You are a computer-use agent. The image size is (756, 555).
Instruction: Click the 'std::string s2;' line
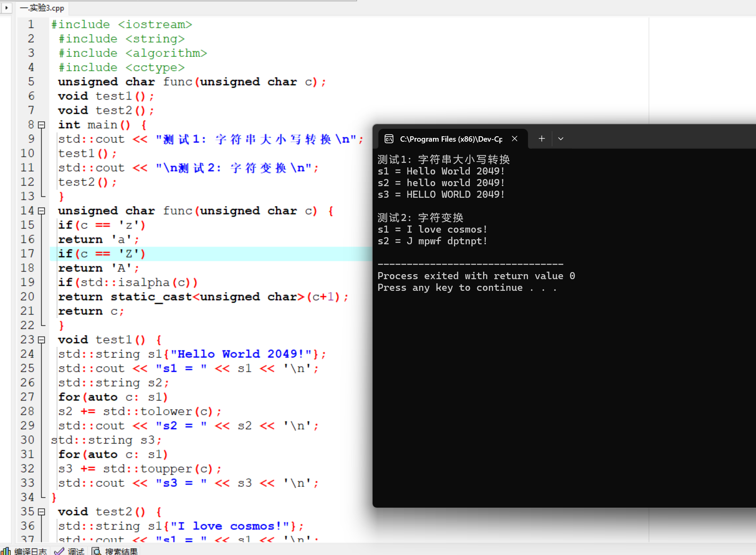click(x=113, y=383)
